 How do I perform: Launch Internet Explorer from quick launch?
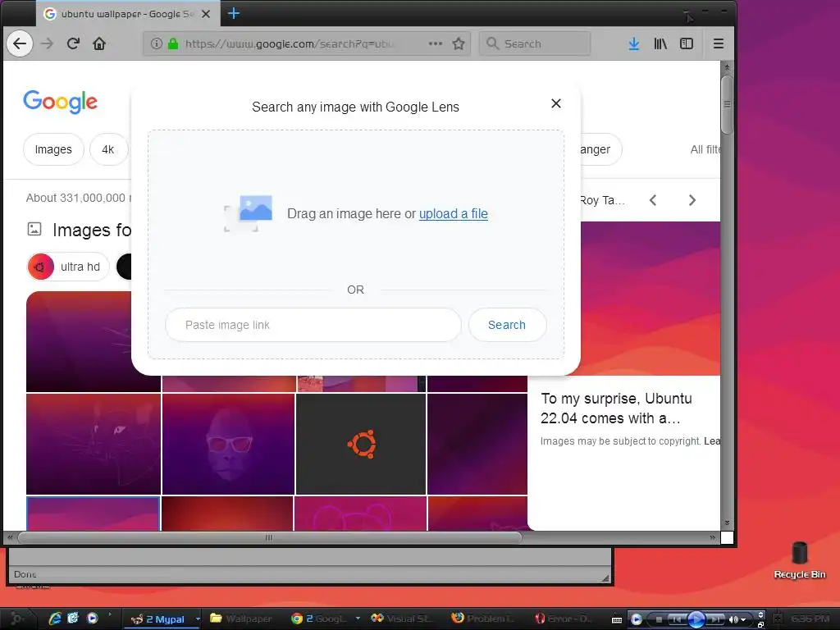click(55, 619)
